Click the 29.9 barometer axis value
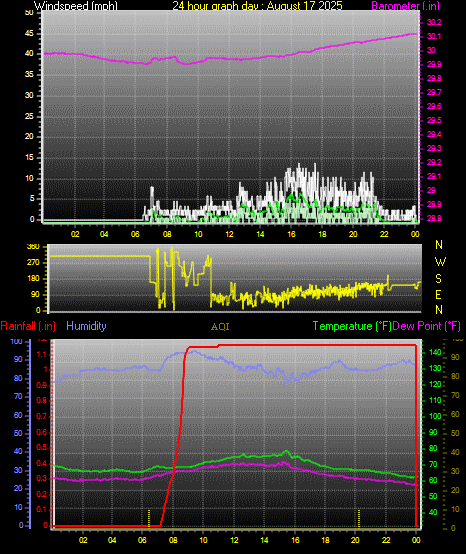Screen dimensions: 466x554 [434, 64]
